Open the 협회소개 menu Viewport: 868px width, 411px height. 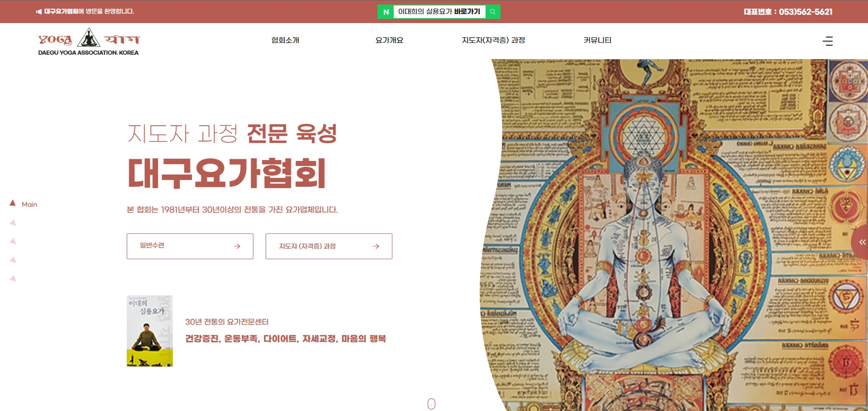click(285, 40)
